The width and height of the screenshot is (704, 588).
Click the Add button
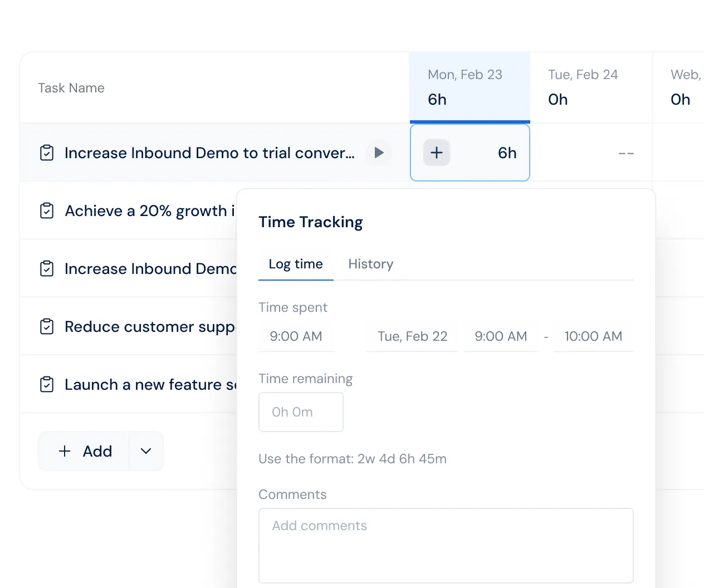point(85,451)
